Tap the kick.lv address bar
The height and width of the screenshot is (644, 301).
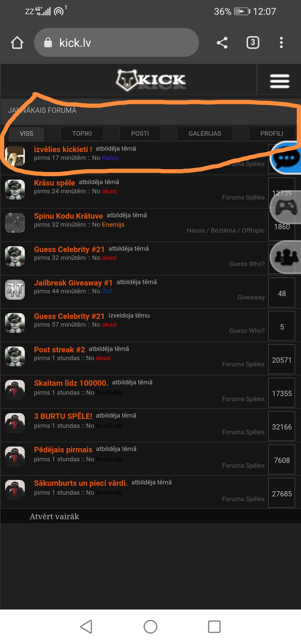(116, 43)
